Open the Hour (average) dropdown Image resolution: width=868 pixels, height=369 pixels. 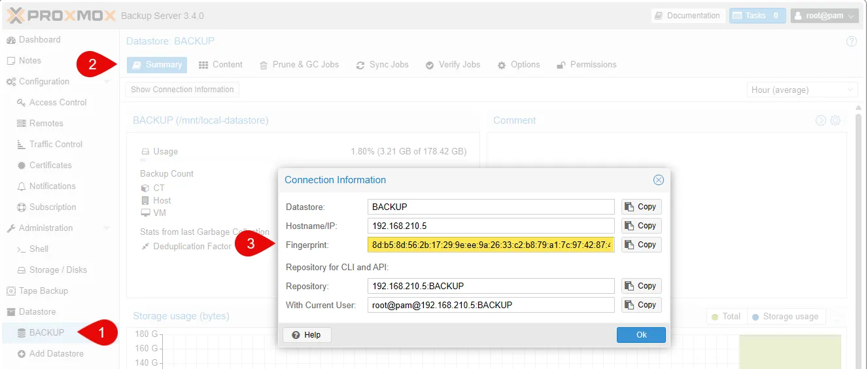pyautogui.click(x=802, y=90)
